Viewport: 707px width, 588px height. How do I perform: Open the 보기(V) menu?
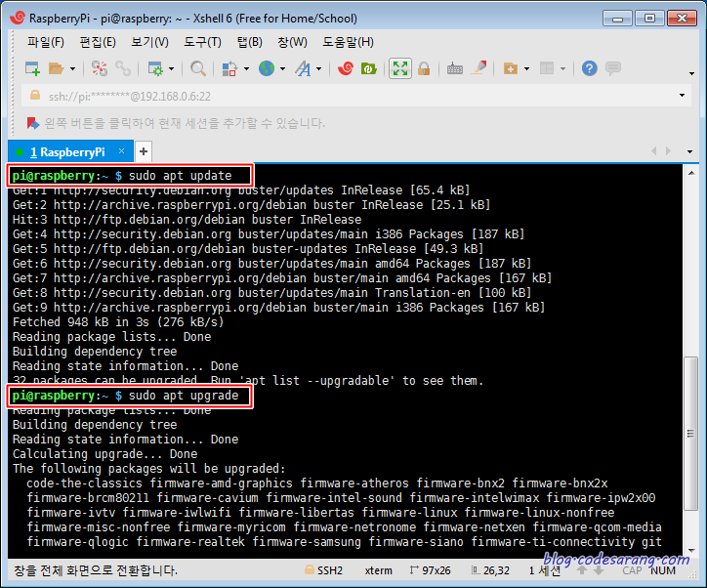pyautogui.click(x=149, y=42)
